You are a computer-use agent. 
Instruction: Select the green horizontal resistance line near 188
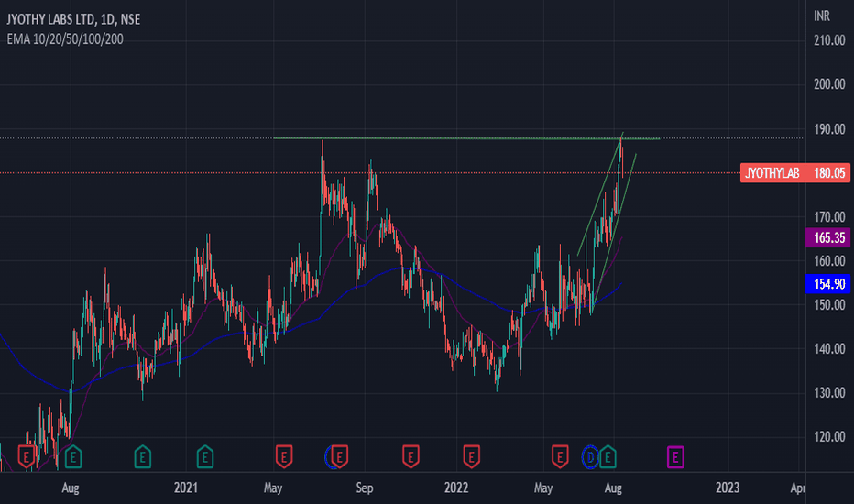[x=466, y=138]
